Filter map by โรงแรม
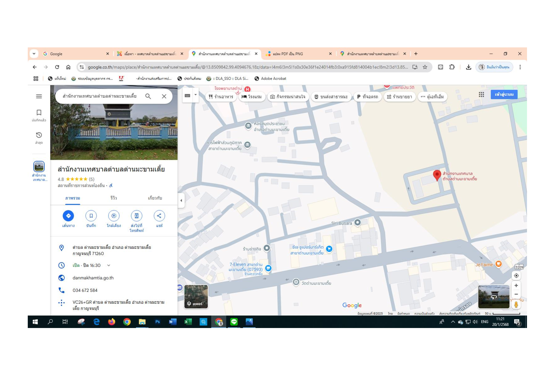555x392 pixels. point(252,96)
